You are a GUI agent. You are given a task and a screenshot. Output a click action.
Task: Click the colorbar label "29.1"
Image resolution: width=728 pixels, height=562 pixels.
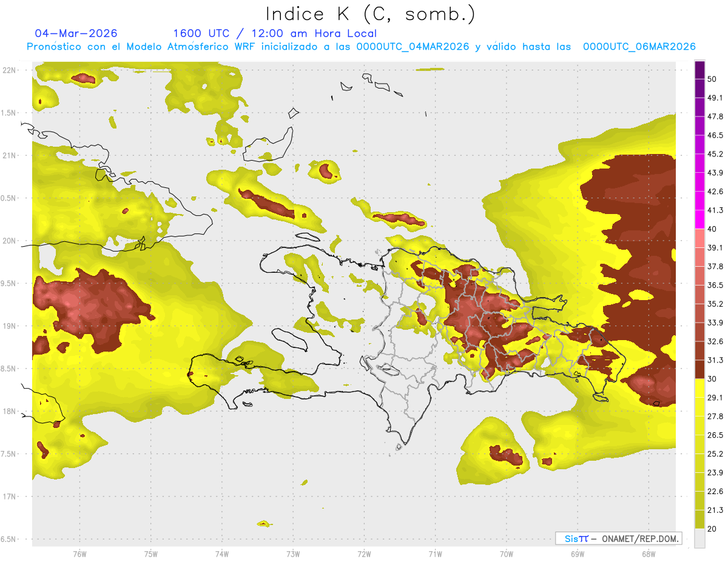(x=715, y=398)
